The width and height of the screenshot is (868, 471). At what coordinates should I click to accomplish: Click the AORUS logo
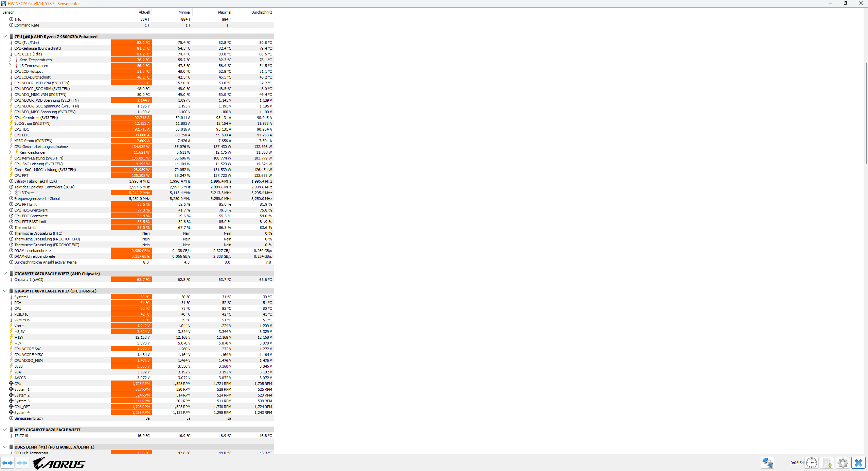pos(59,464)
